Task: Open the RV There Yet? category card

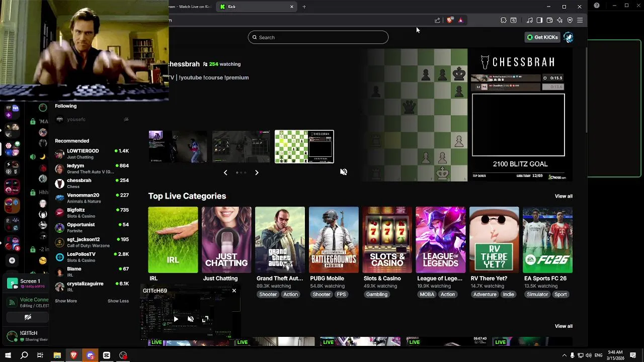Action: tap(494, 240)
